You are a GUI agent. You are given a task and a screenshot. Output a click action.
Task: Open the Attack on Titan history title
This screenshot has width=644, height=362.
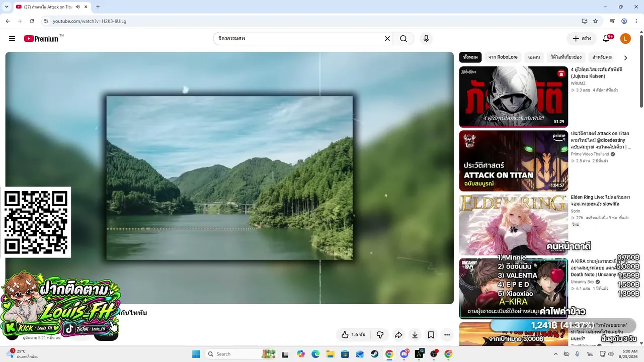(601, 140)
